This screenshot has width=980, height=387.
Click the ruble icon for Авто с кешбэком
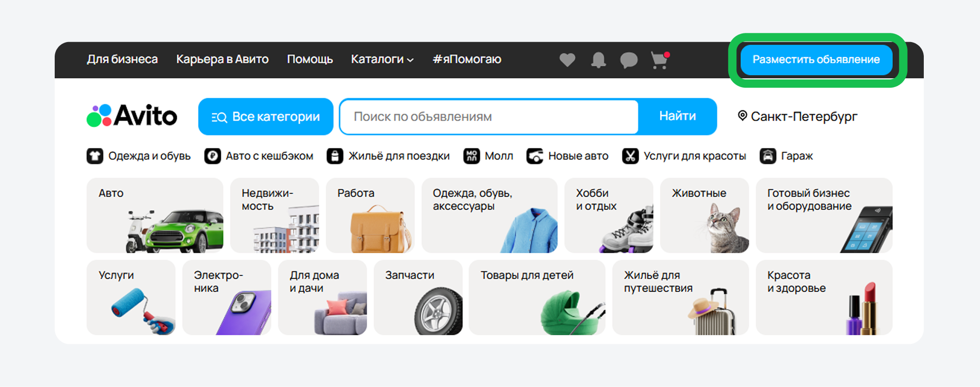pos(213,156)
